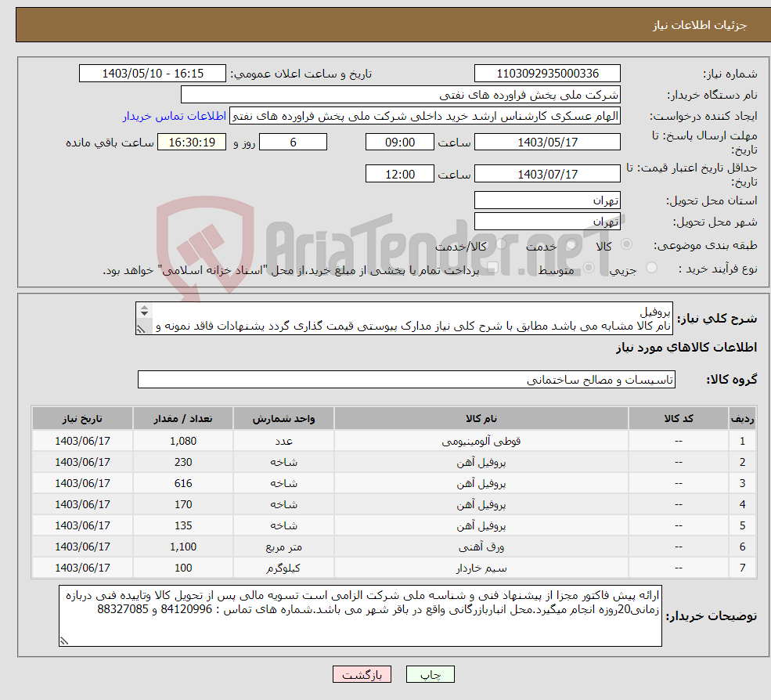Click the announcement date field 1403/05/10 - 16:15
The image size is (771, 700).
[x=153, y=74]
